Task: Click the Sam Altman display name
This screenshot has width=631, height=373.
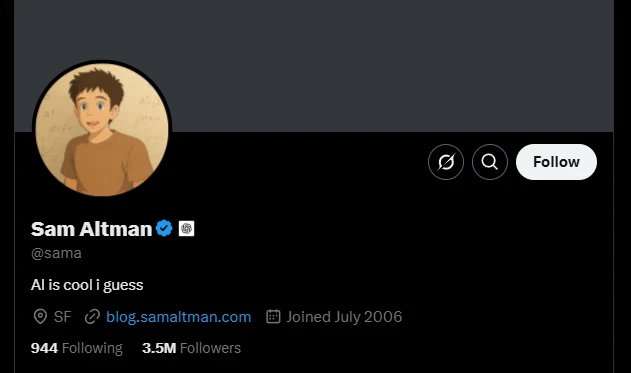Action: pyautogui.click(x=91, y=229)
